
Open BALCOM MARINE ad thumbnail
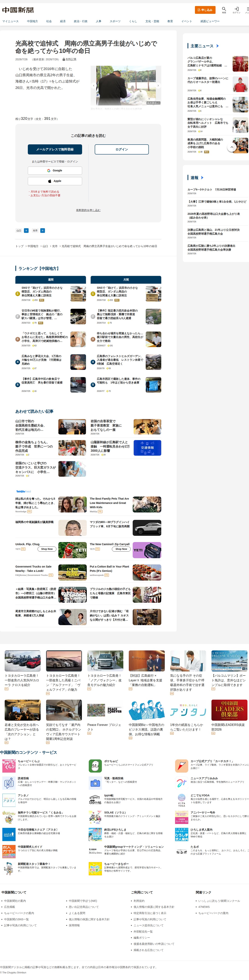pyautogui.click(x=229, y=661)
